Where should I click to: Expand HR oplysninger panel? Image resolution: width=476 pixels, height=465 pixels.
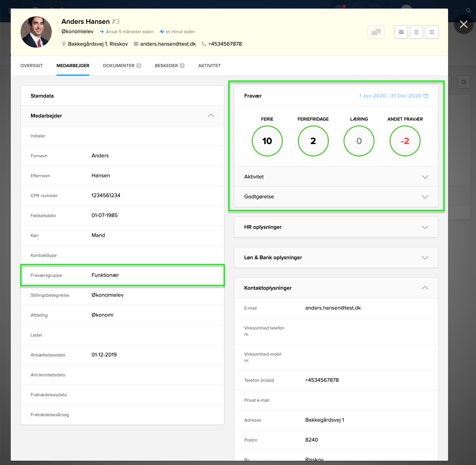pos(425,227)
